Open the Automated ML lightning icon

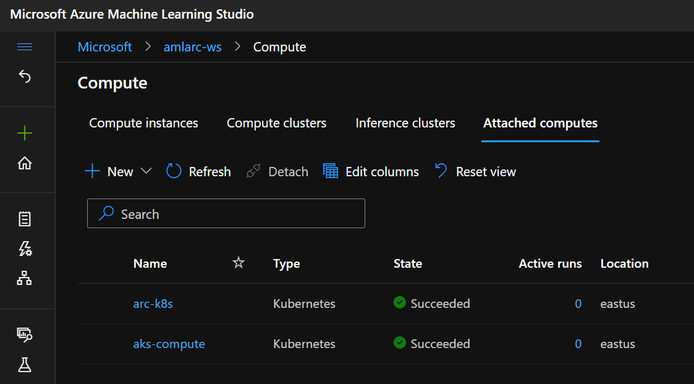(x=24, y=249)
